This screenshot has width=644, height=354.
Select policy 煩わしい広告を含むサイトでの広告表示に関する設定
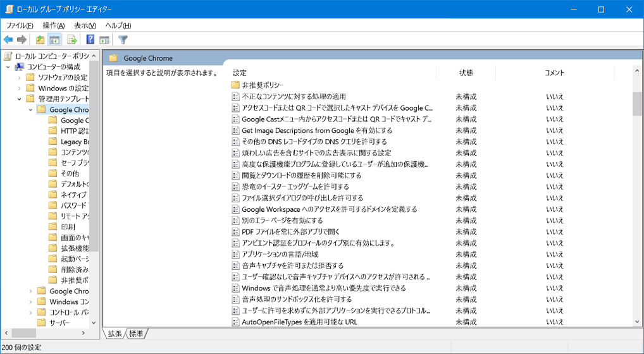click(x=316, y=153)
